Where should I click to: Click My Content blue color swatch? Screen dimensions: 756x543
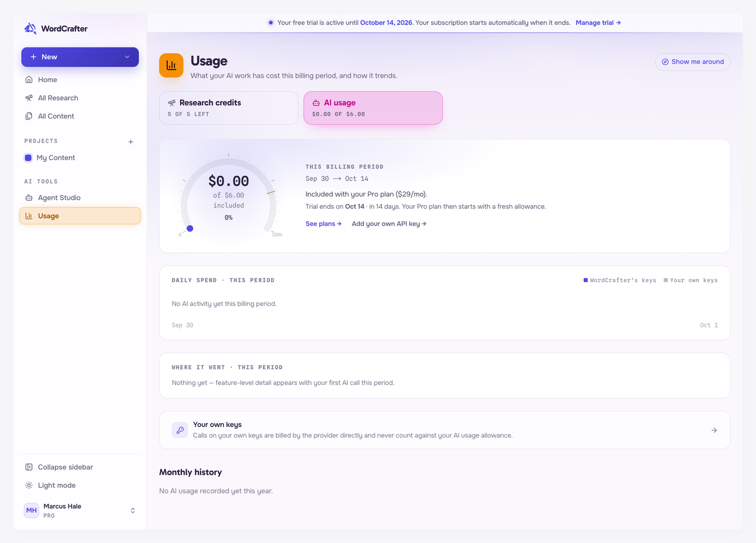[28, 158]
